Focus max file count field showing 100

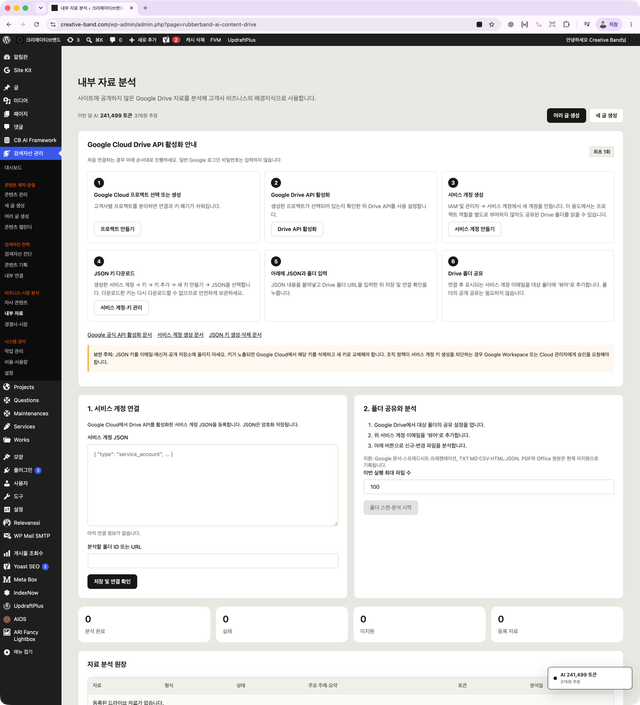[488, 487]
